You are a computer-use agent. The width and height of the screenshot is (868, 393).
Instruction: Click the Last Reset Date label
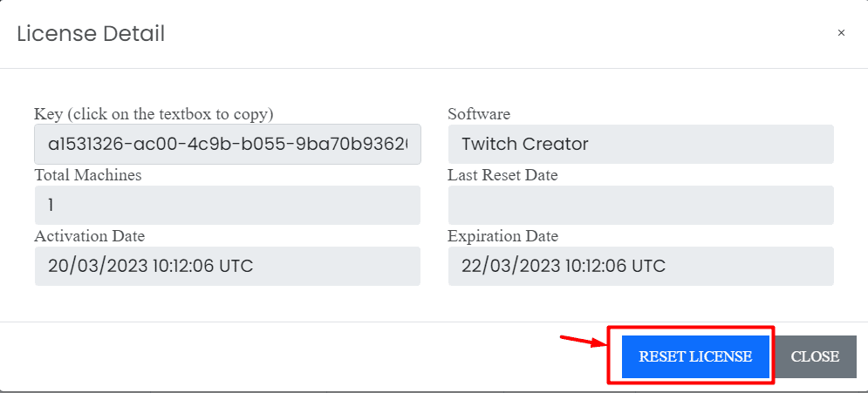coord(502,175)
